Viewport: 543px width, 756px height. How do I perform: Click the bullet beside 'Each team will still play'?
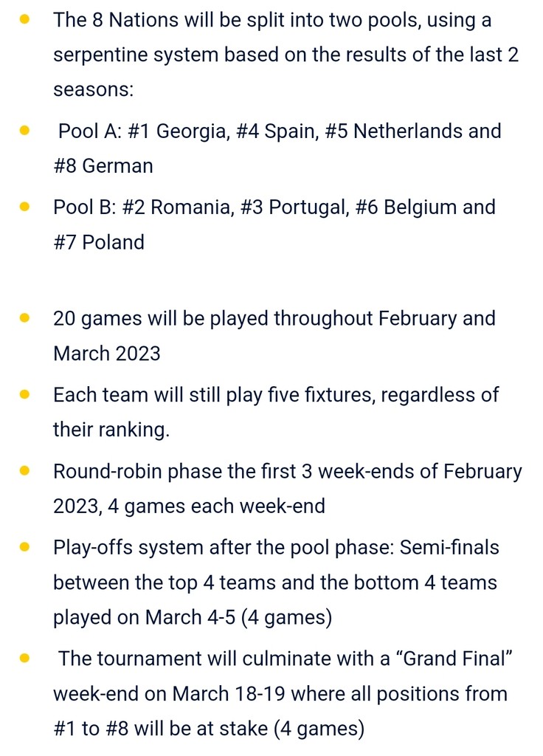click(24, 394)
